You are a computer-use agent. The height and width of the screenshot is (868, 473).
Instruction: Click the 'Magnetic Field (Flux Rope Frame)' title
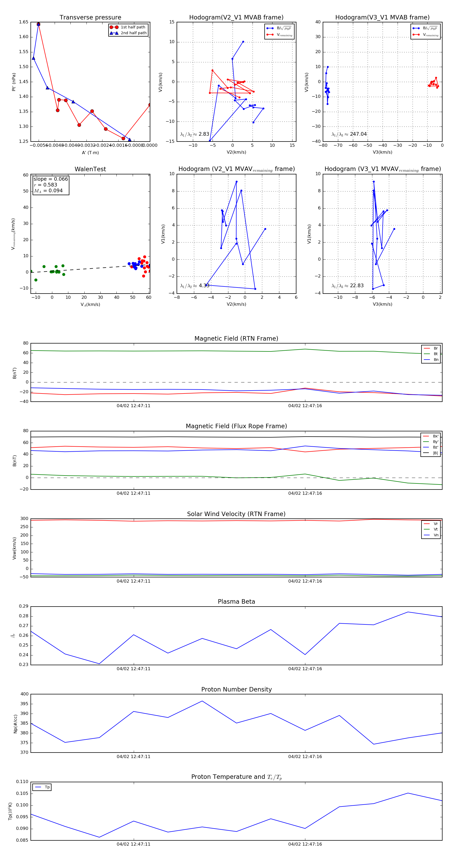tap(236, 426)
